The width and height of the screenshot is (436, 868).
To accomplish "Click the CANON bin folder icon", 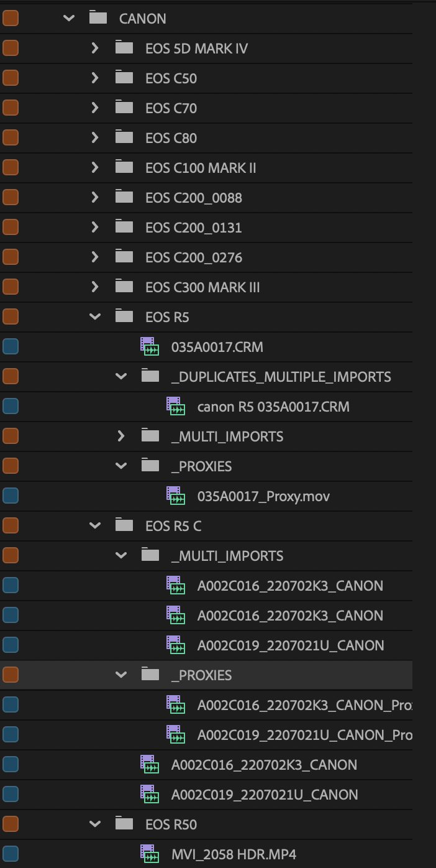I will (98, 17).
